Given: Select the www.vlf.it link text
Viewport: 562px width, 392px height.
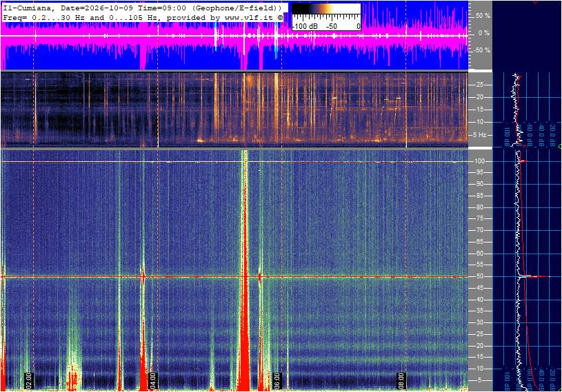Looking at the screenshot, I should pyautogui.click(x=250, y=17).
